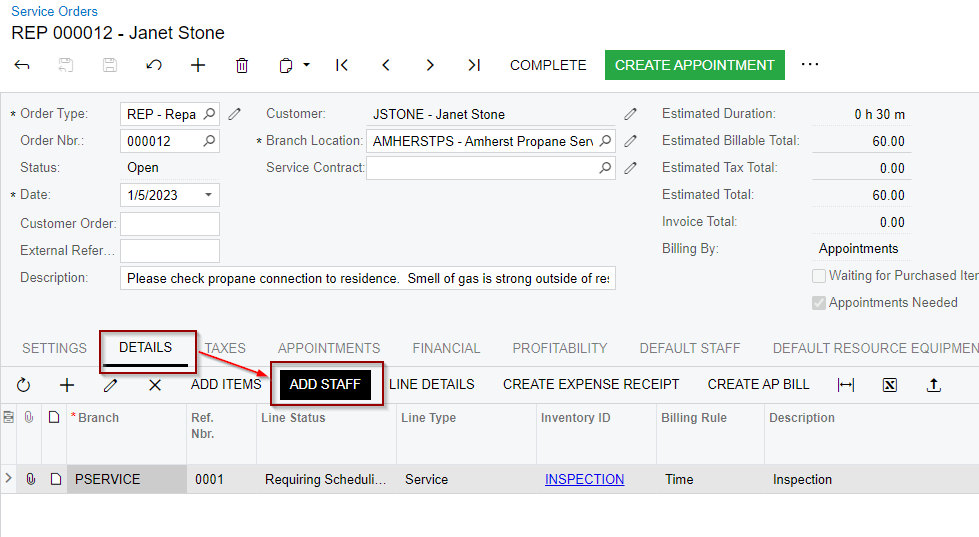The width and height of the screenshot is (979, 537).
Task: Go to last record icon
Action: pyautogui.click(x=474, y=65)
